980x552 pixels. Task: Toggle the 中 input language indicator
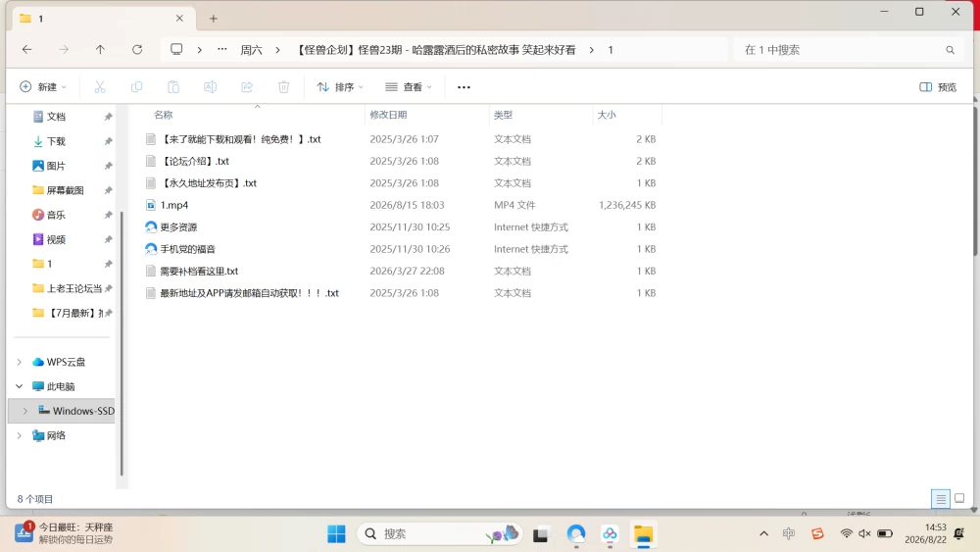point(789,533)
